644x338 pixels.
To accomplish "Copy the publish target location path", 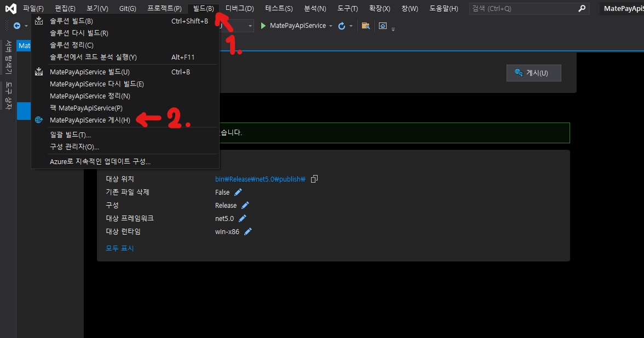I will tap(314, 179).
